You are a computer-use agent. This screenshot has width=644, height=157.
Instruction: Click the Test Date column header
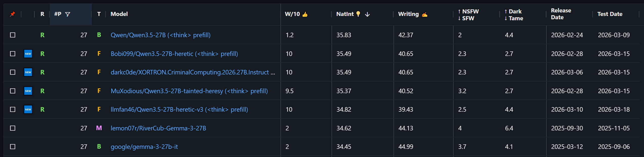[x=610, y=14]
